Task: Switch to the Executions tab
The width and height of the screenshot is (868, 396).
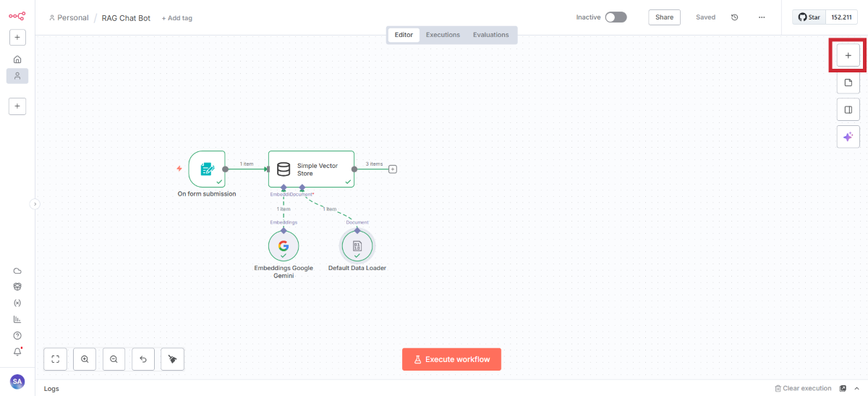Action: click(443, 35)
